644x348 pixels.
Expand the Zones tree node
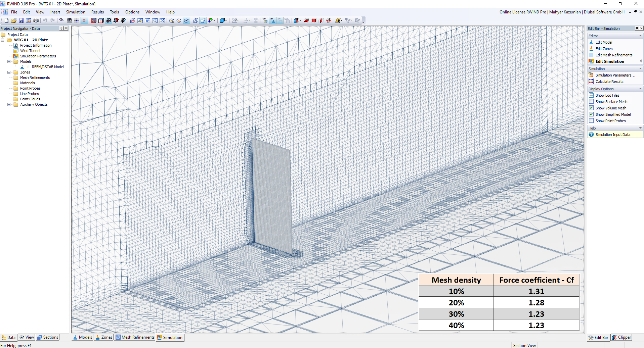tap(9, 72)
